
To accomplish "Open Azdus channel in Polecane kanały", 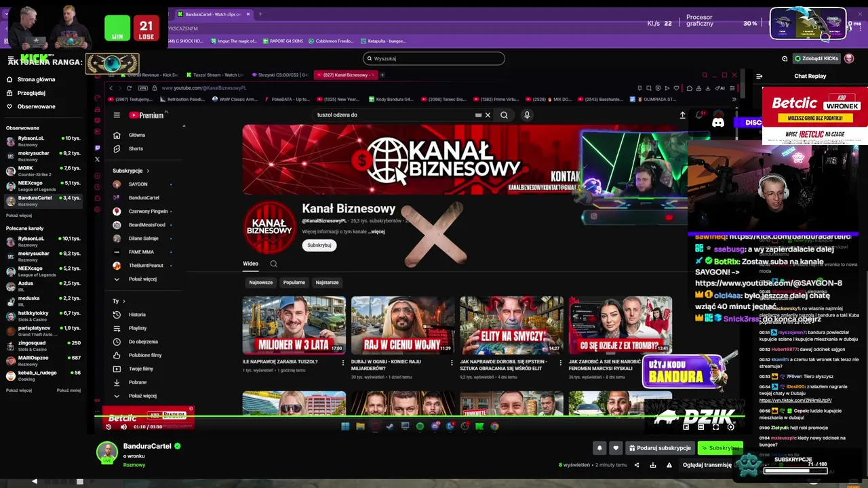I will tap(43, 286).
